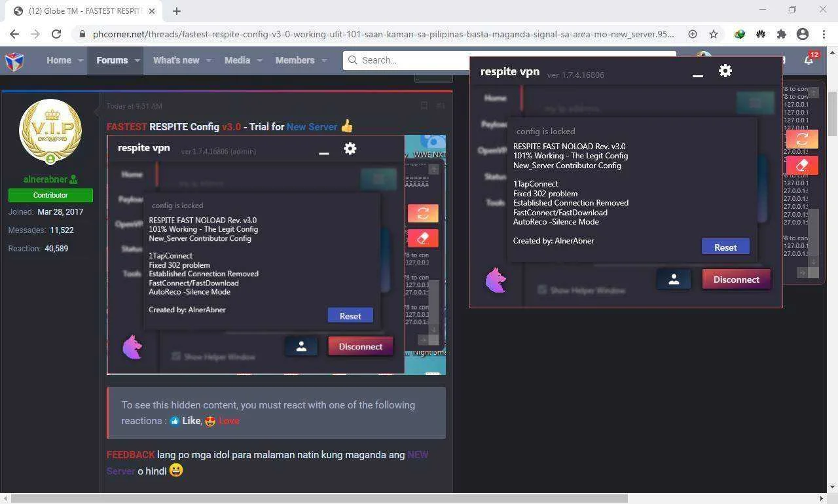
Task: Open Chrome three-dot menu
Action: tap(824, 34)
